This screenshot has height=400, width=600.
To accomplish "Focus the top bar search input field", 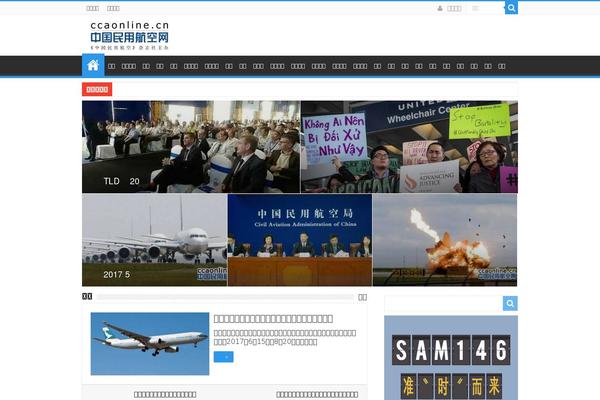I will click(486, 8).
